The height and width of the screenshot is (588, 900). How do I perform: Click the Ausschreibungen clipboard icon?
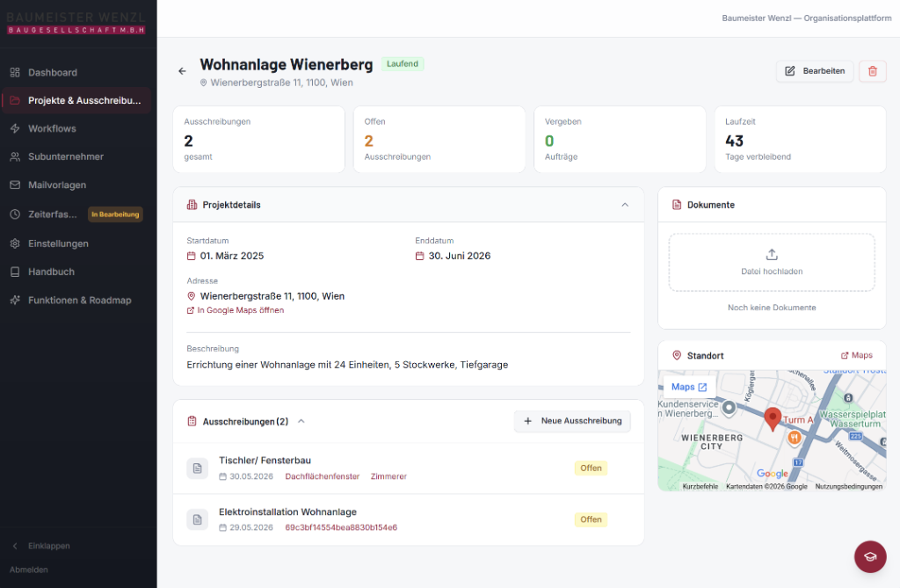tap(192, 422)
